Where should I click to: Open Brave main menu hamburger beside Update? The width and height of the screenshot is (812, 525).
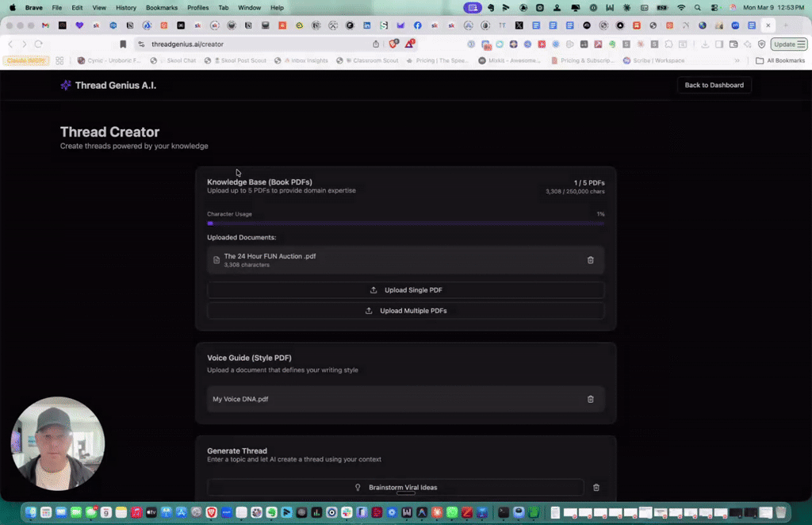[801, 44]
